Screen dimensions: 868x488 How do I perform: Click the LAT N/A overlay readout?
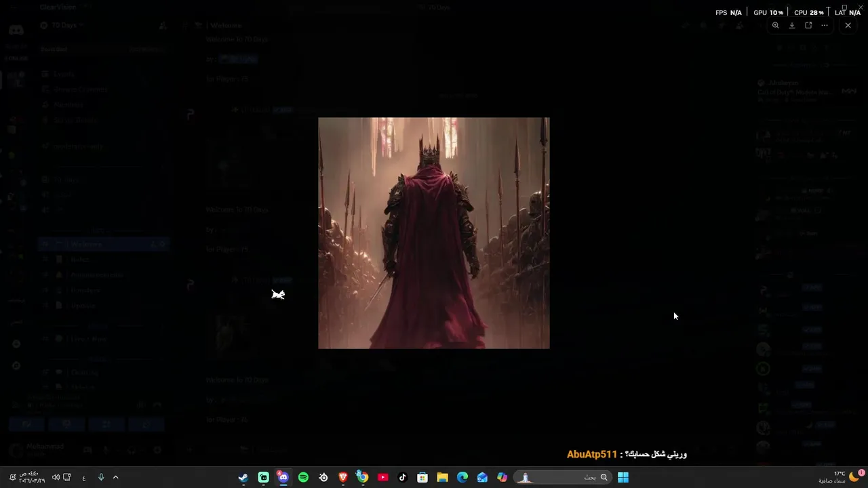point(848,13)
